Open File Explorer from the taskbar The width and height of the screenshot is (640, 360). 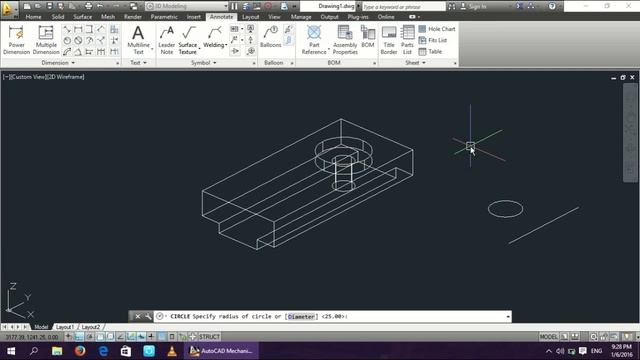coord(57,351)
